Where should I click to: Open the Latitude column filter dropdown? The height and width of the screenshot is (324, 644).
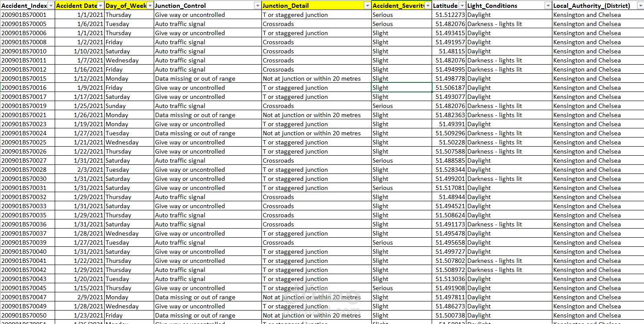coord(462,6)
